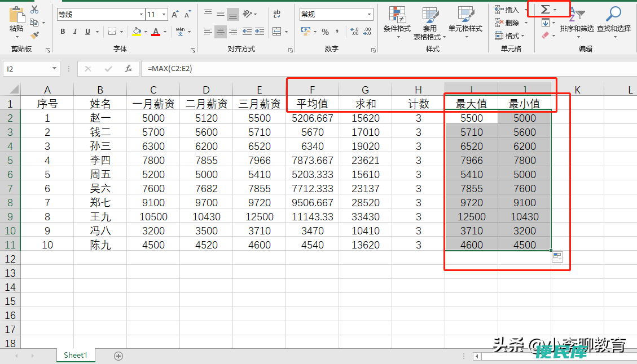The image size is (637, 364).
Task: Toggle bottom vertical alignment
Action: click(x=233, y=15)
